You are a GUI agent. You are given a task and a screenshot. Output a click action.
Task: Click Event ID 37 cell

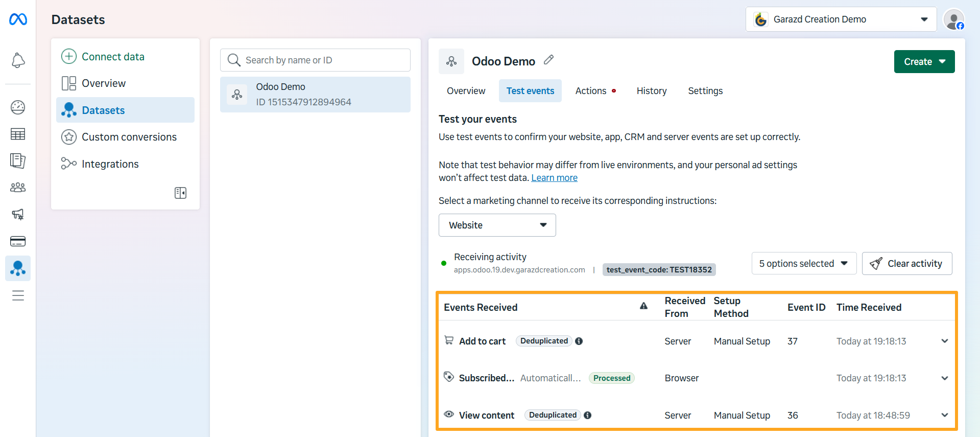point(793,341)
